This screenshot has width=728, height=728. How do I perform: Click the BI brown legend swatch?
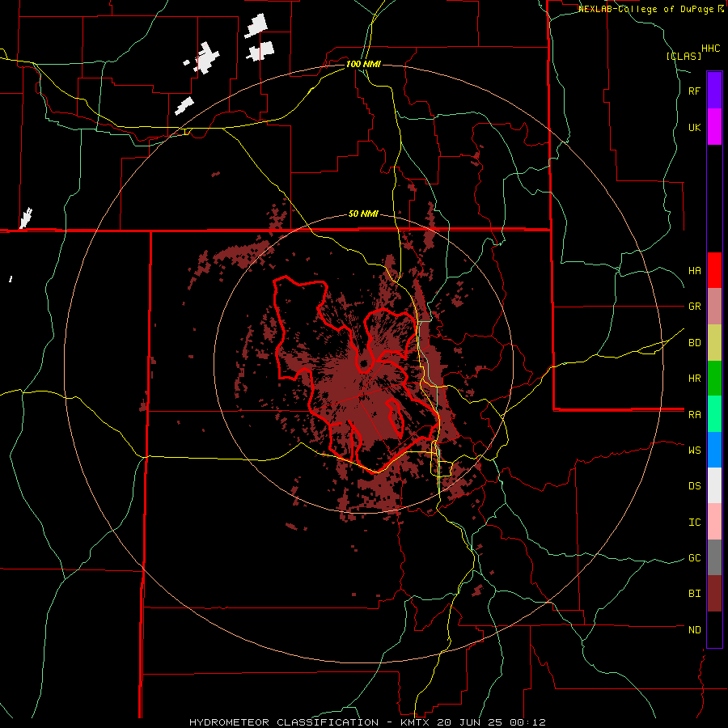tap(714, 594)
